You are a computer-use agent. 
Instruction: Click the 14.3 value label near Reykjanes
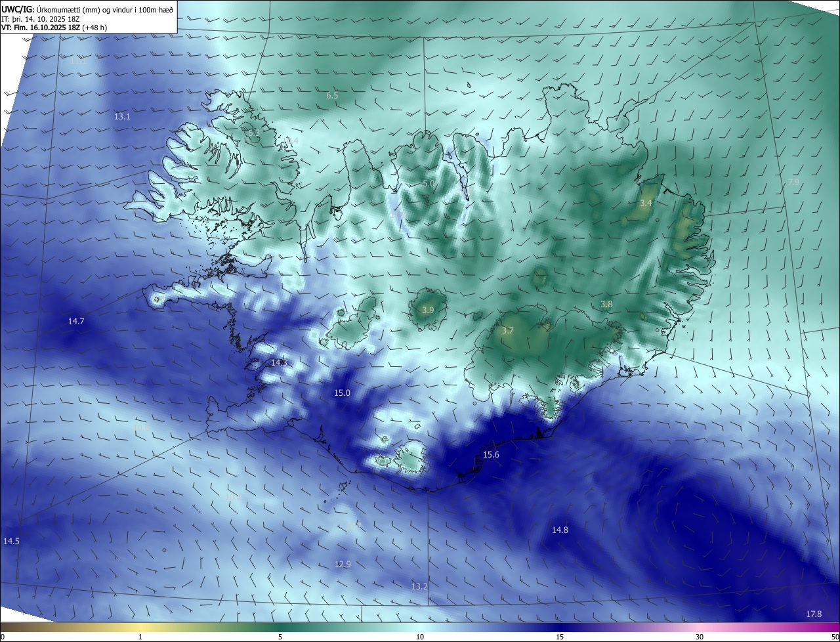point(279,362)
